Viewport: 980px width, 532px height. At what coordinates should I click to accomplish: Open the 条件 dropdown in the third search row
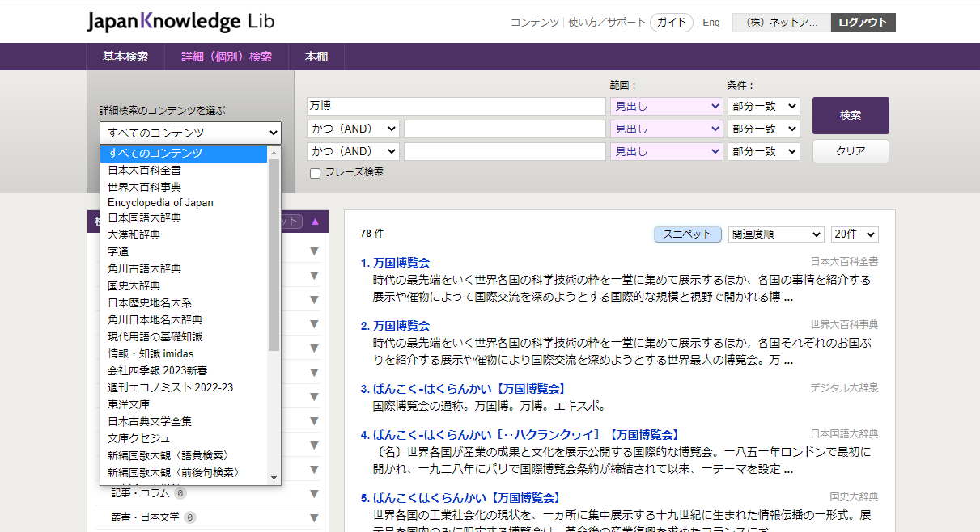point(764,151)
